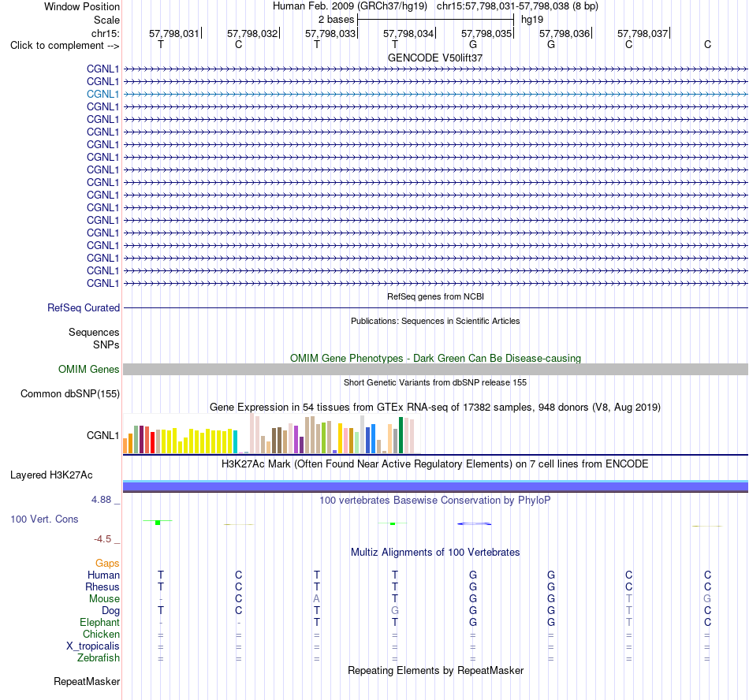
Task: Click the gray 'G' base in Dog row
Action: coord(394,611)
